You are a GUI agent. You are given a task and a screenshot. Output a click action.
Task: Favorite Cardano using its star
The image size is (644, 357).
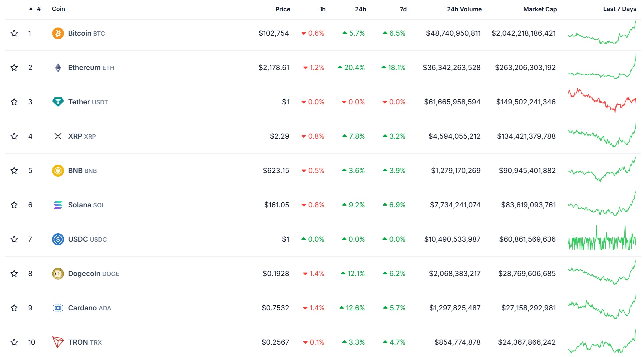point(14,308)
